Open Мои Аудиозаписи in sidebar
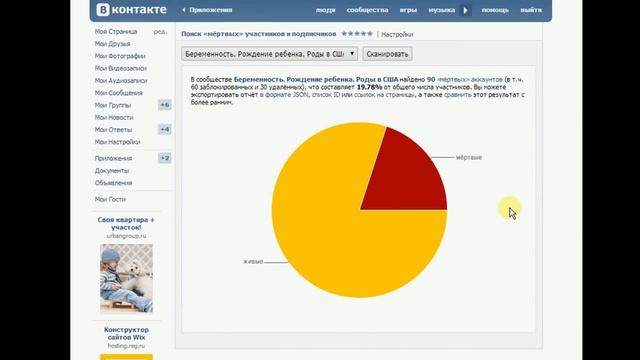Screen dimensions: 640x360 (x=121, y=80)
